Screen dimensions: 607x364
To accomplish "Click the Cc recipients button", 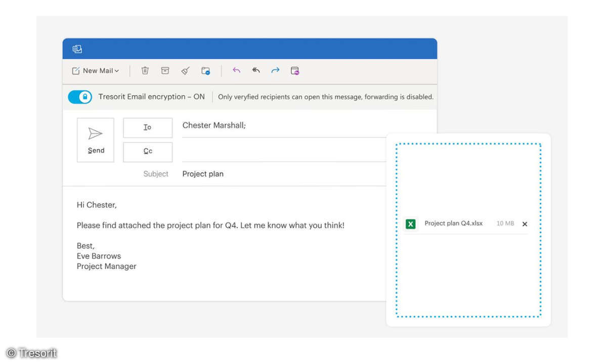I will pos(148,152).
